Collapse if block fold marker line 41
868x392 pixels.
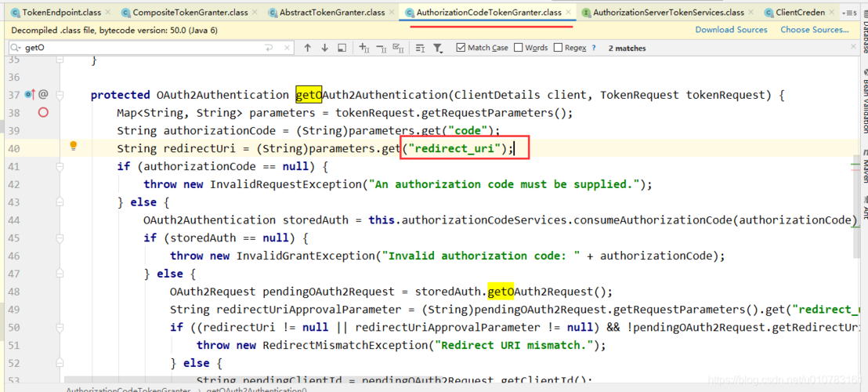tap(60, 167)
